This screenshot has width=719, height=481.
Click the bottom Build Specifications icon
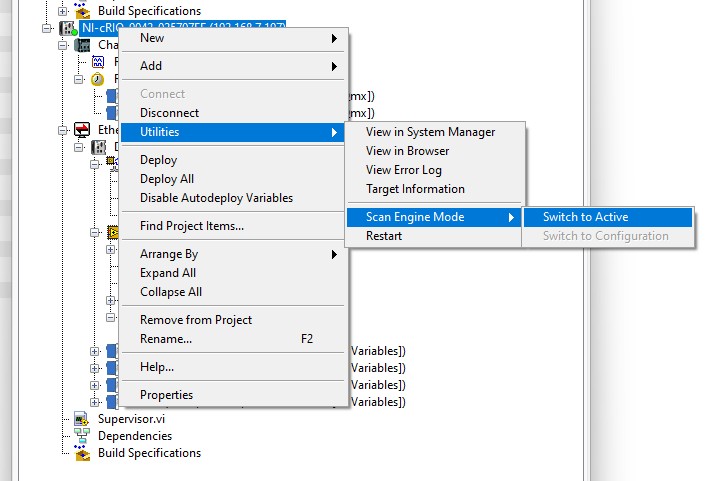pyautogui.click(x=82, y=453)
